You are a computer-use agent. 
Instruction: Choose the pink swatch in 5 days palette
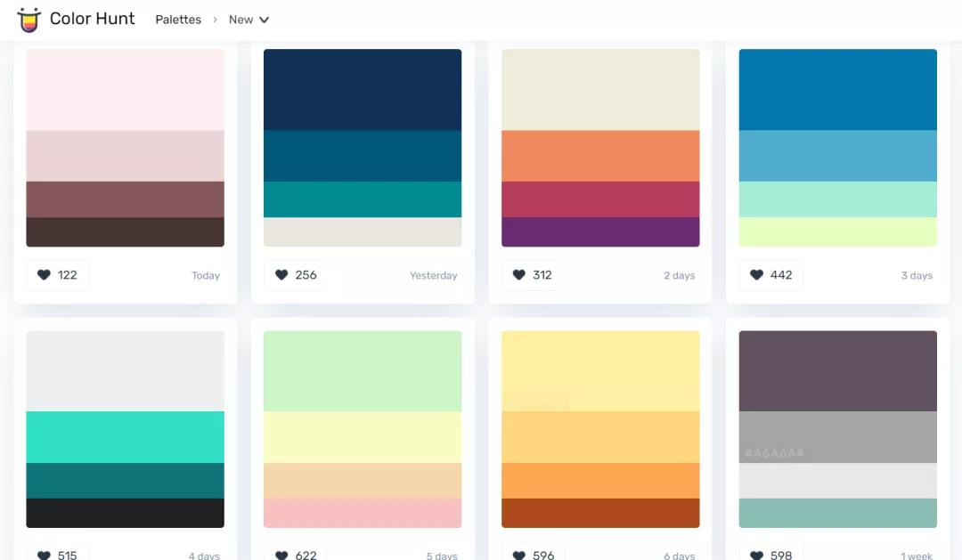coord(363,513)
